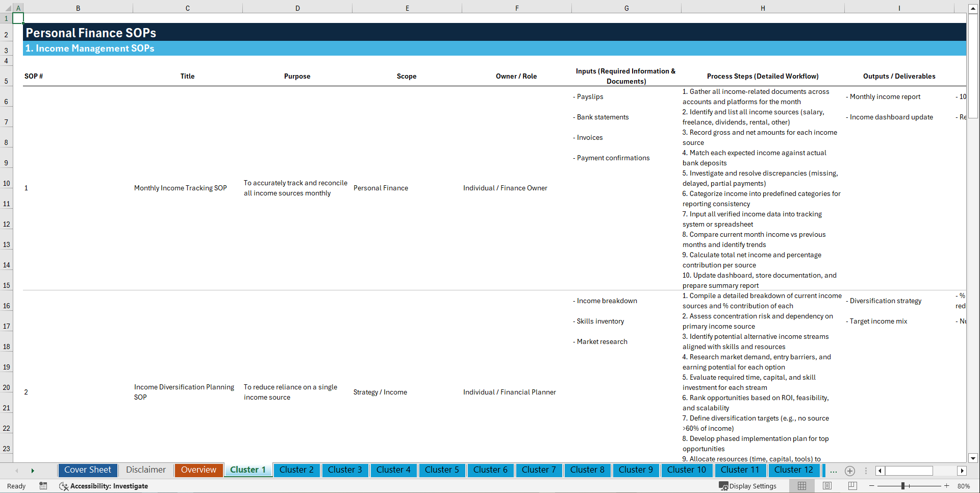This screenshot has width=980, height=493.
Task: Select column F header
Action: (517, 8)
